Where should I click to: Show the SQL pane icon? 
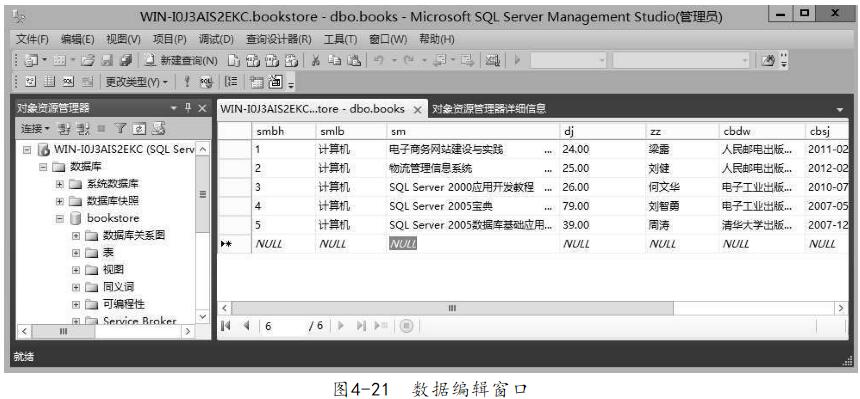click(x=68, y=82)
